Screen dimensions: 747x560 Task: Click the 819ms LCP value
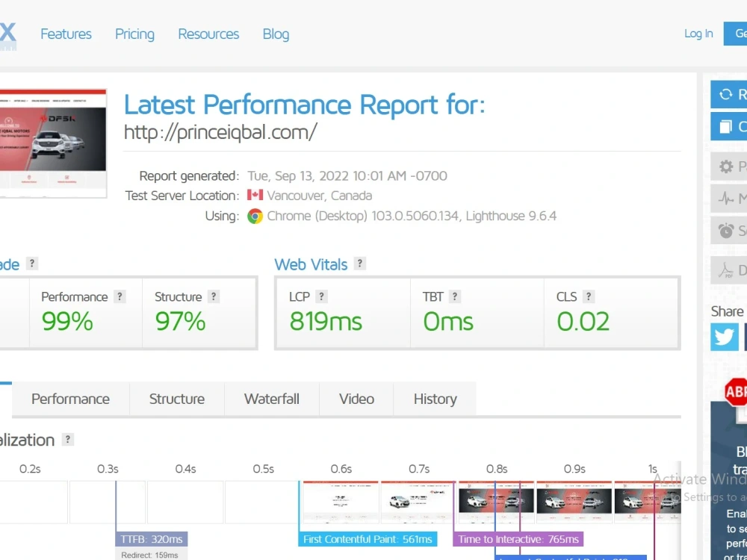click(x=326, y=321)
